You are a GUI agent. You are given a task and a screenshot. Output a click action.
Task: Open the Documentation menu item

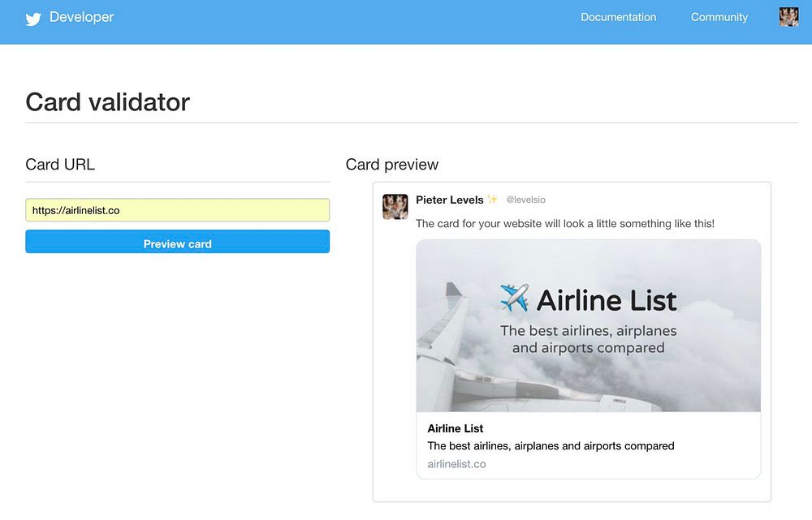618,17
